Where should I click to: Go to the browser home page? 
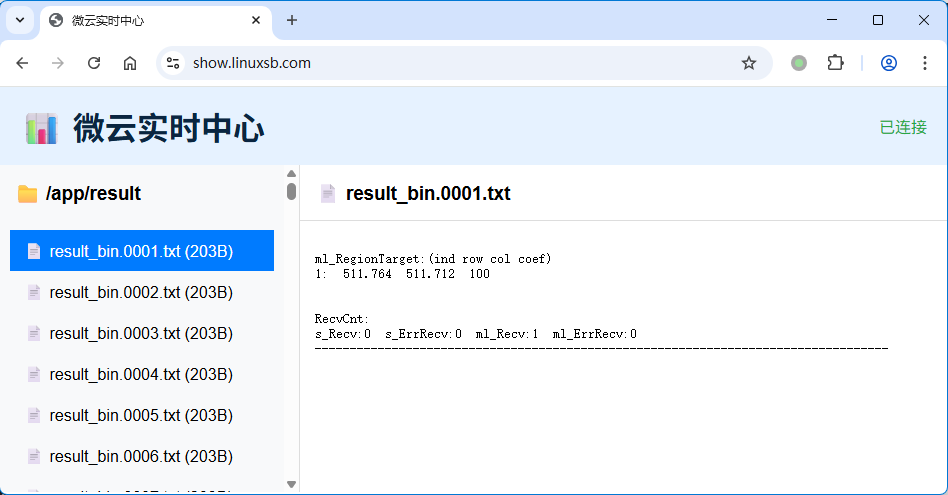(130, 63)
